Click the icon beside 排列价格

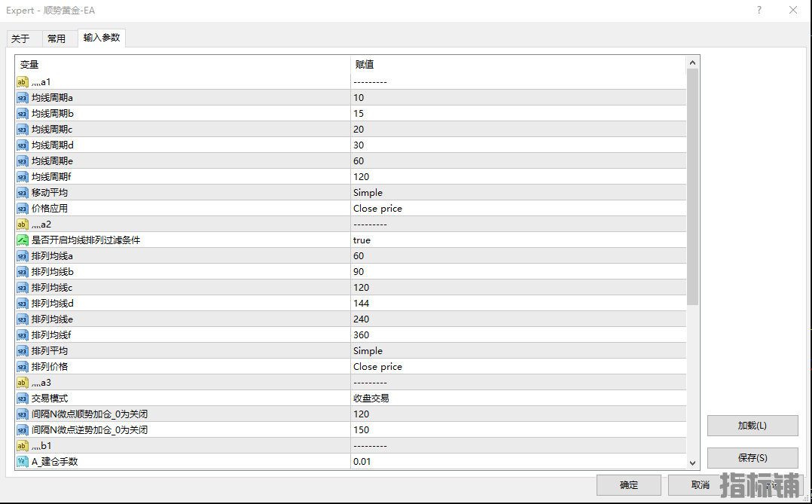[23, 367]
